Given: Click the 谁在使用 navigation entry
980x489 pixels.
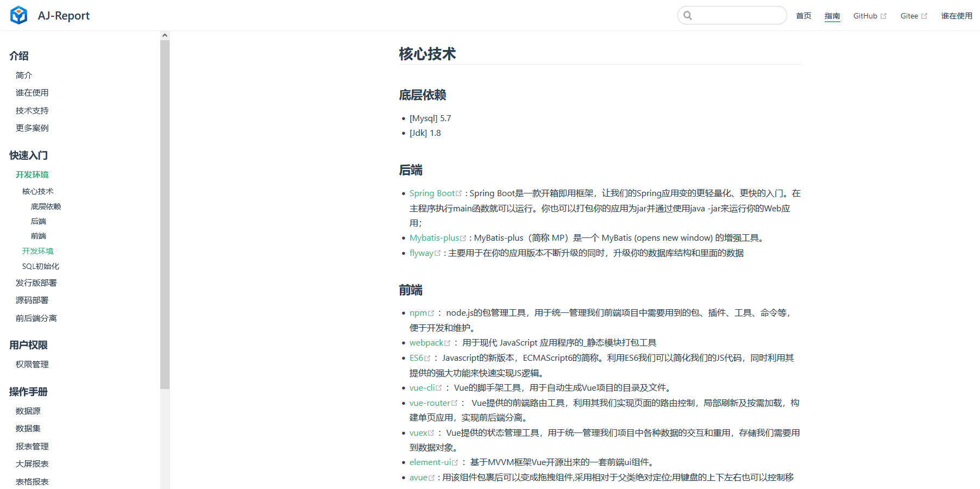Looking at the screenshot, I should (x=957, y=16).
